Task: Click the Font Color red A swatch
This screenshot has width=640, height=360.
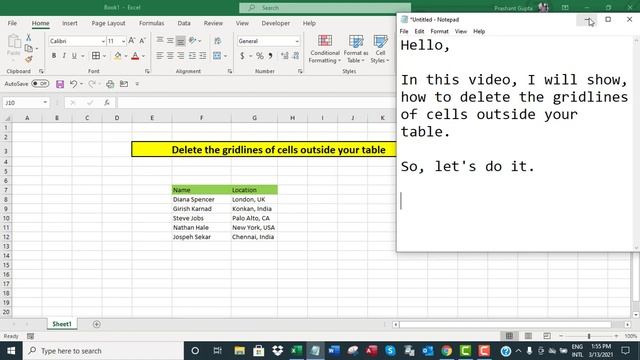Action: tap(135, 56)
